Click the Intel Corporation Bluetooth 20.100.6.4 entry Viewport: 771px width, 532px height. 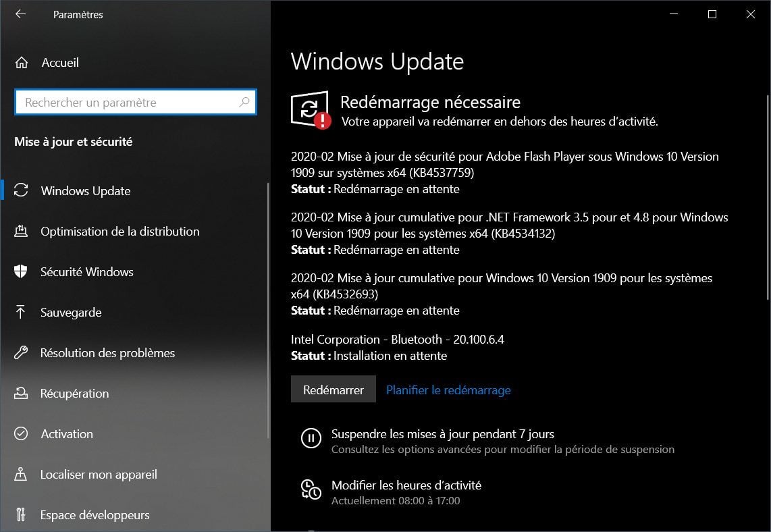(397, 340)
